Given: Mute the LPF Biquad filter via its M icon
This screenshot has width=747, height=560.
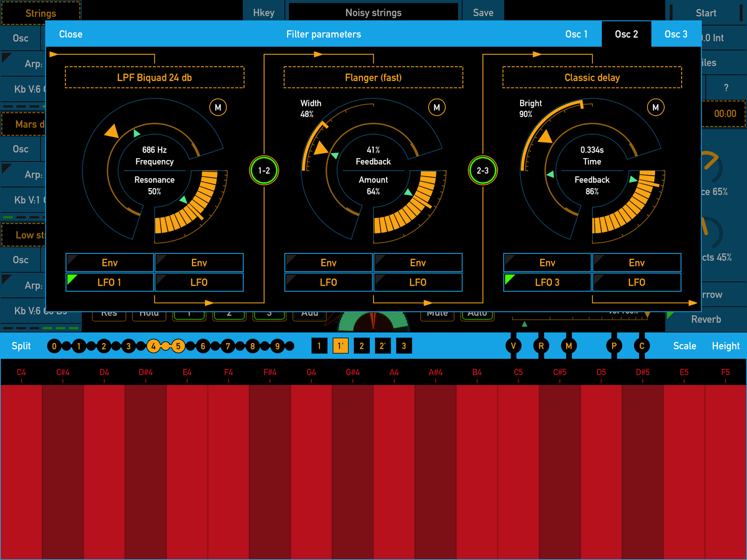Looking at the screenshot, I should tap(218, 107).
